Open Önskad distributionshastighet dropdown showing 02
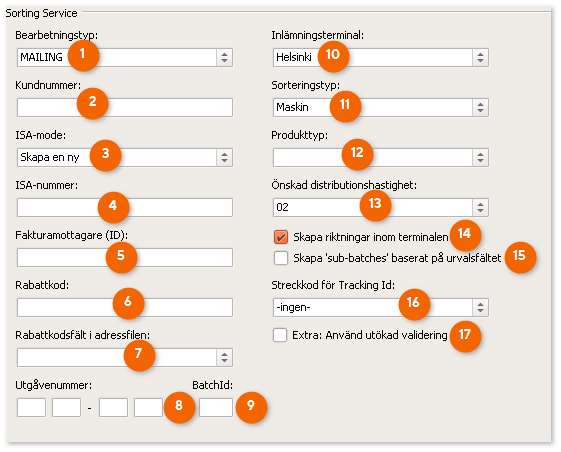This screenshot has width=561, height=452. click(x=381, y=208)
